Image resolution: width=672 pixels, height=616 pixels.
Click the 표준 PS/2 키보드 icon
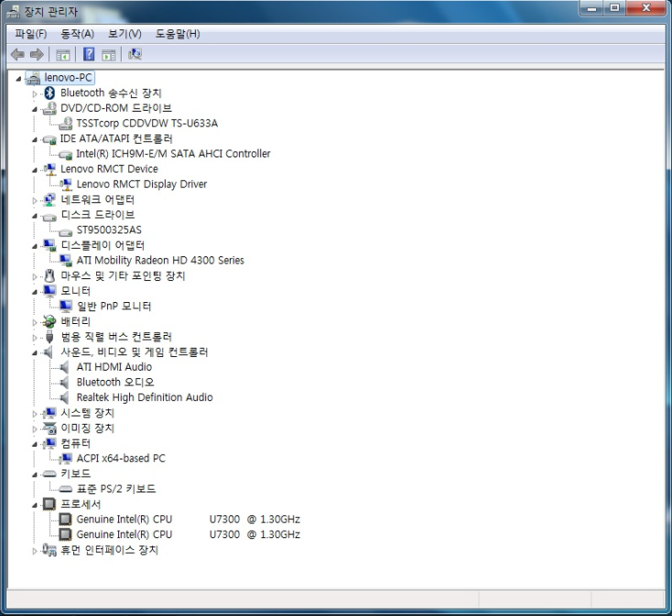pos(66,489)
